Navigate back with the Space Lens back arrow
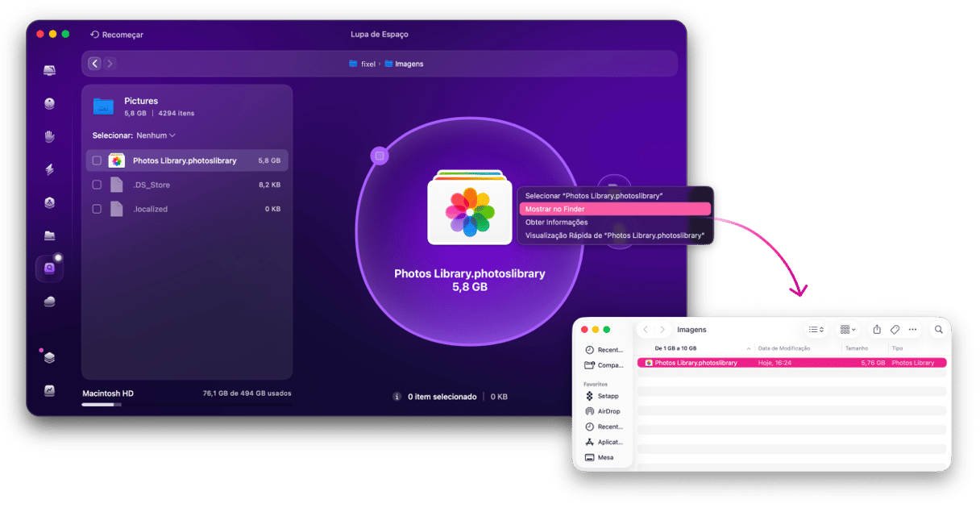This screenshot has width=980, height=512. coord(94,63)
